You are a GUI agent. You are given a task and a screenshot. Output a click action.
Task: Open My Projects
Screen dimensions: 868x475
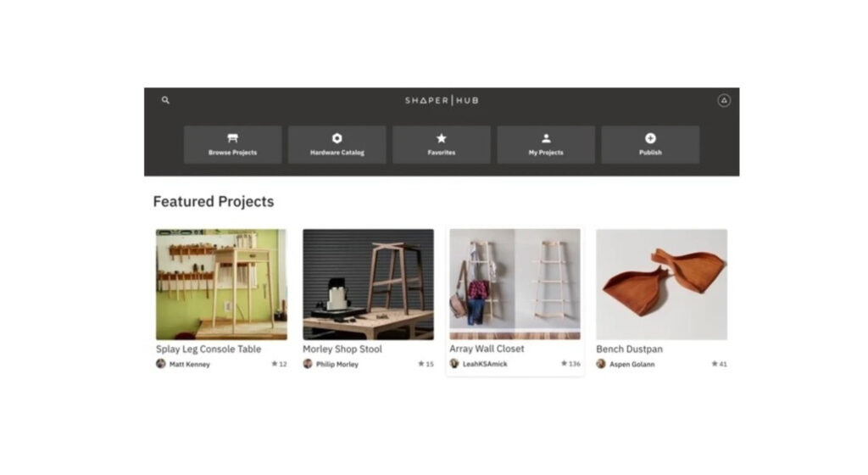pos(546,144)
